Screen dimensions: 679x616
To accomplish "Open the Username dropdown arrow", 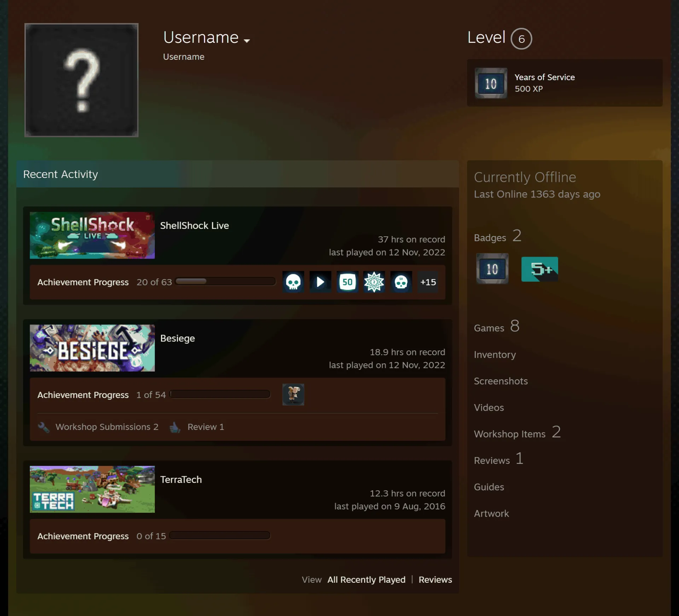I will click(x=247, y=41).
